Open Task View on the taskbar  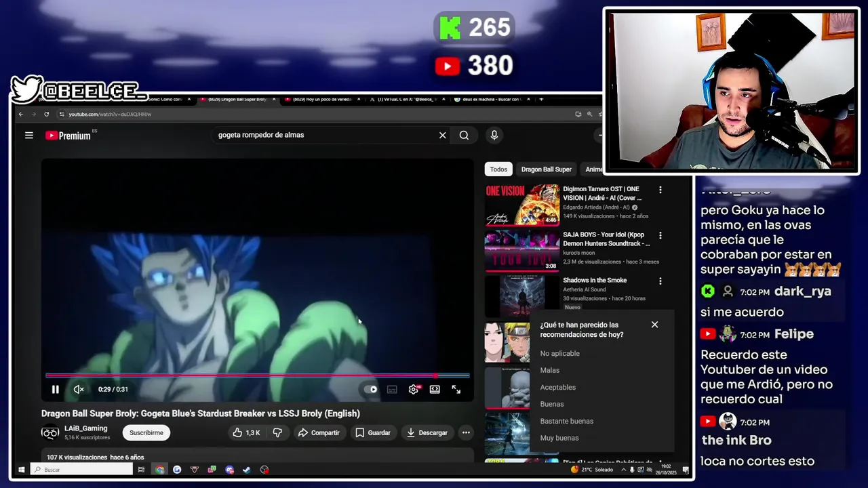coord(141,470)
